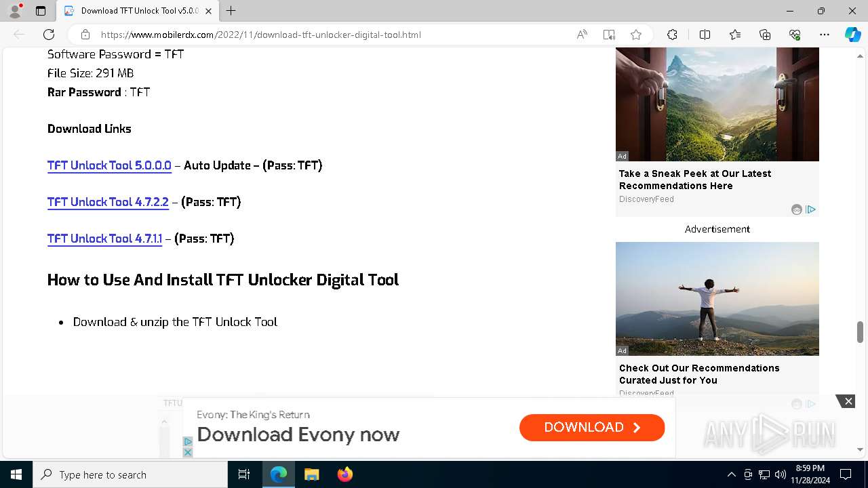Open Settings and more menu

pos(825,35)
